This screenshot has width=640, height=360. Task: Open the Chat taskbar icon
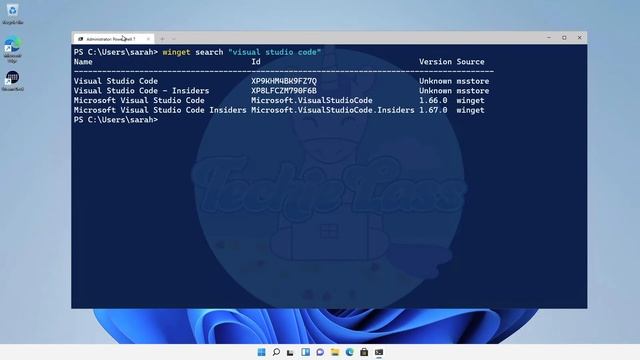point(320,352)
